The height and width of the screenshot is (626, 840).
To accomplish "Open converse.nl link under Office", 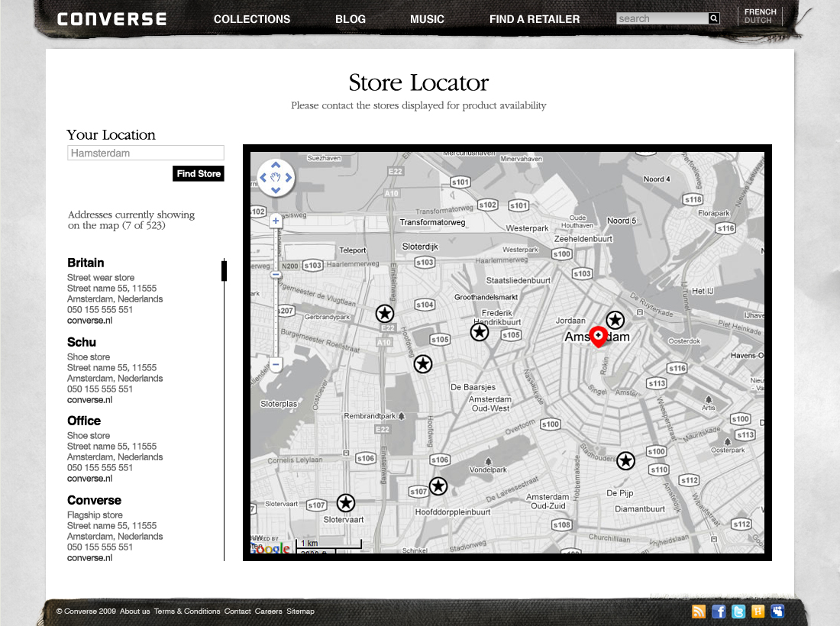I will point(89,478).
